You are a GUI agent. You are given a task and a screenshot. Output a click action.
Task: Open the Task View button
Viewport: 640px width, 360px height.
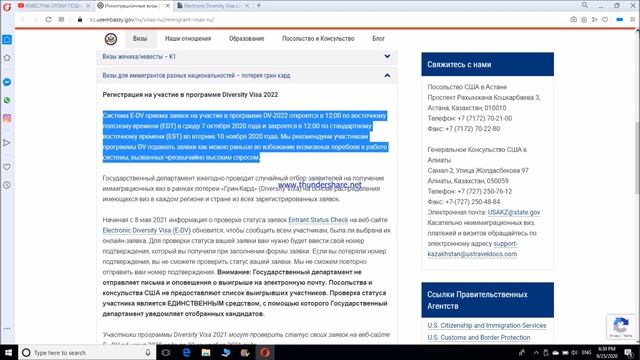click(x=165, y=352)
